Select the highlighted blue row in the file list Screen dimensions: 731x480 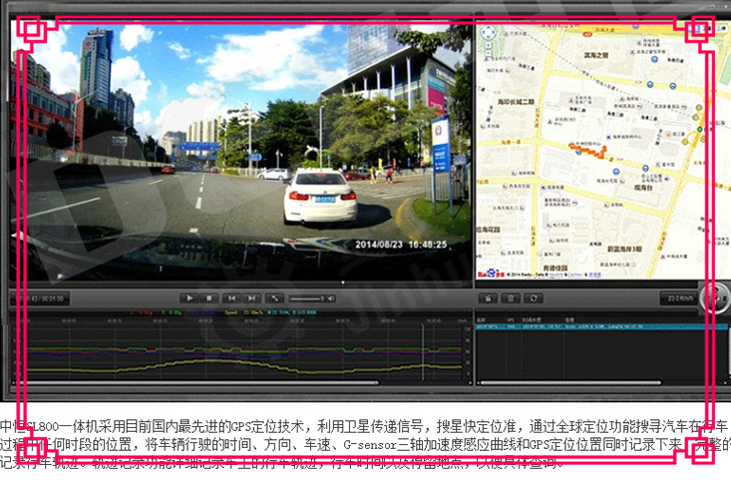tap(601, 327)
